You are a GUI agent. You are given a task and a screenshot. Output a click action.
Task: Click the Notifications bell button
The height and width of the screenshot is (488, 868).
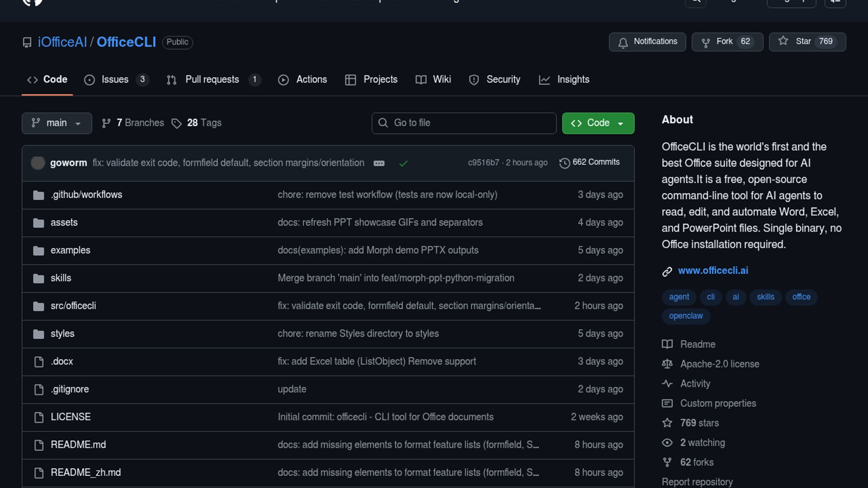pyautogui.click(x=647, y=42)
